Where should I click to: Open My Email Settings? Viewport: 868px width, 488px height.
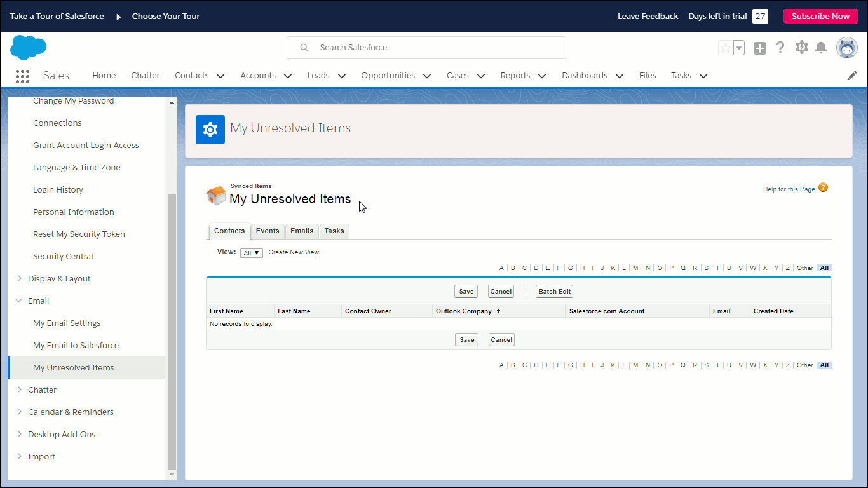tap(67, 323)
